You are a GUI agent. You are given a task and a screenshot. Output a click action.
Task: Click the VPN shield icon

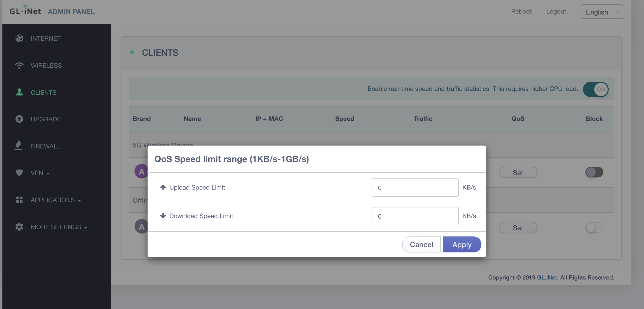19,173
